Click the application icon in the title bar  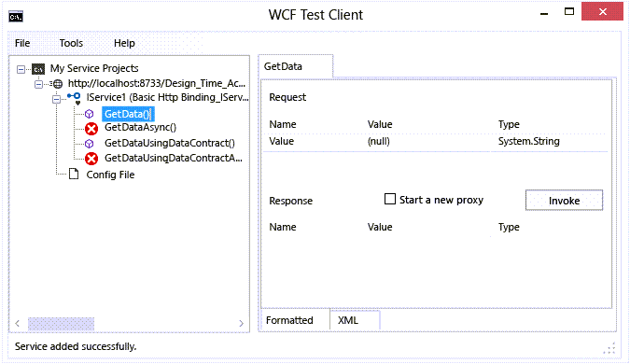coord(16,17)
